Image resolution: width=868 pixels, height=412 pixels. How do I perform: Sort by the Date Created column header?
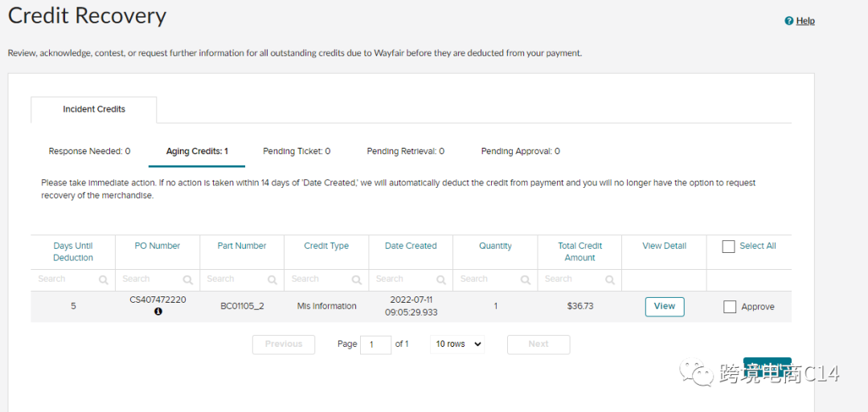click(411, 246)
